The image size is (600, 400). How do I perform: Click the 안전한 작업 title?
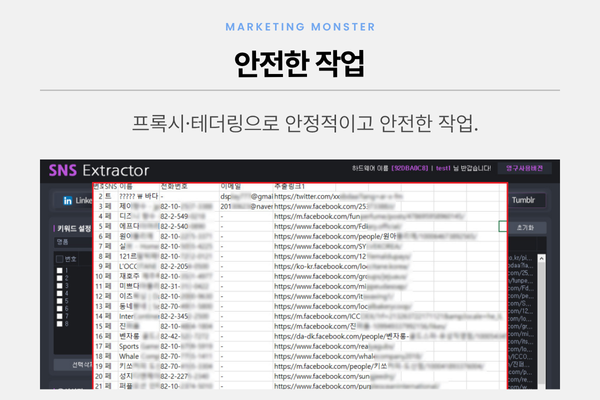coord(300,64)
